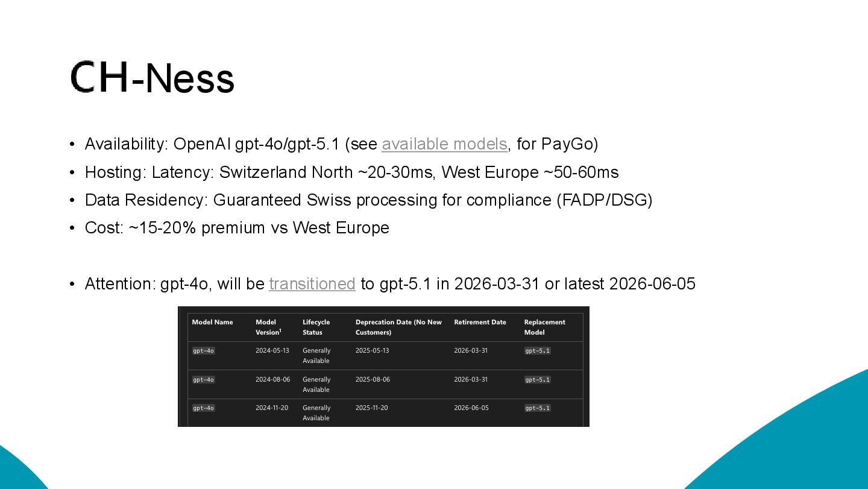Image resolution: width=868 pixels, height=489 pixels.
Task: Click the 'Model Name' column header
Action: coord(212,322)
